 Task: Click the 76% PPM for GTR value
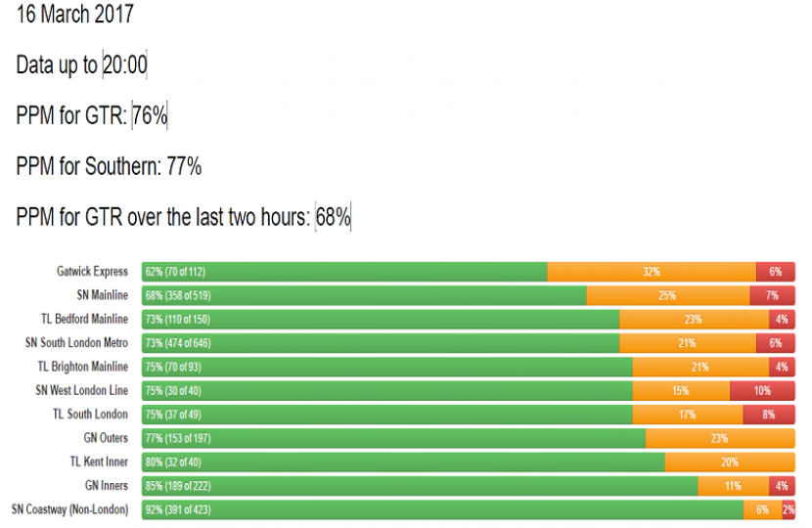click(x=151, y=116)
